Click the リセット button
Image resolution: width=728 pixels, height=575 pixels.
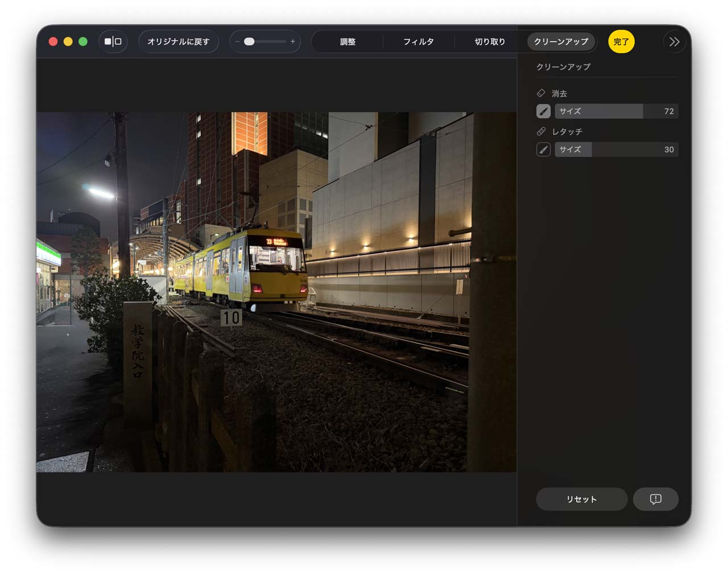tap(581, 499)
